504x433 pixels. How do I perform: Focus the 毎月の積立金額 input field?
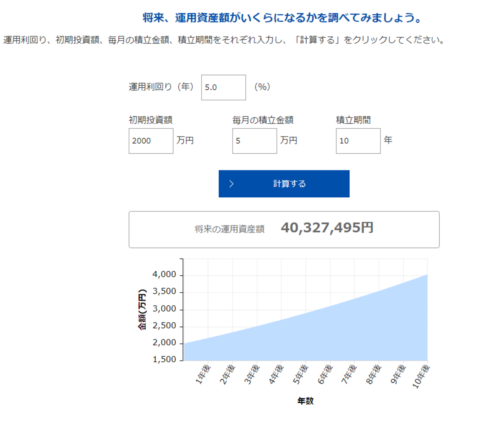click(x=254, y=141)
